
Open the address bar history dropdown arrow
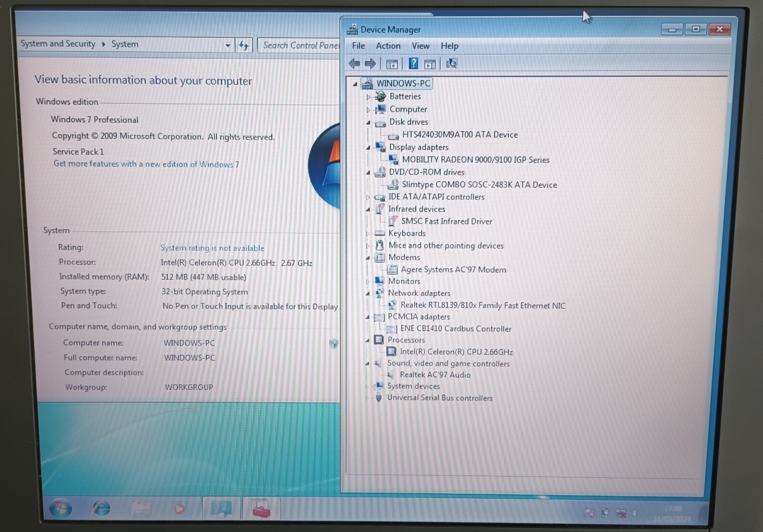coord(227,46)
